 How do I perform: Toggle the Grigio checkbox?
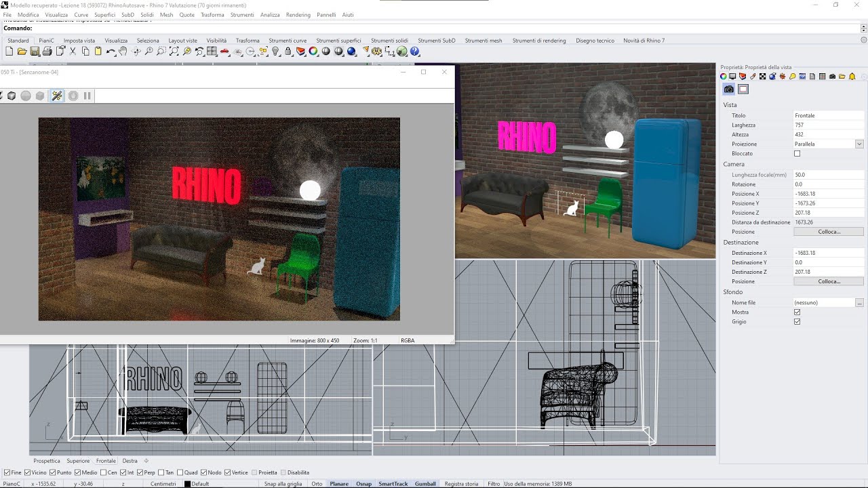797,322
